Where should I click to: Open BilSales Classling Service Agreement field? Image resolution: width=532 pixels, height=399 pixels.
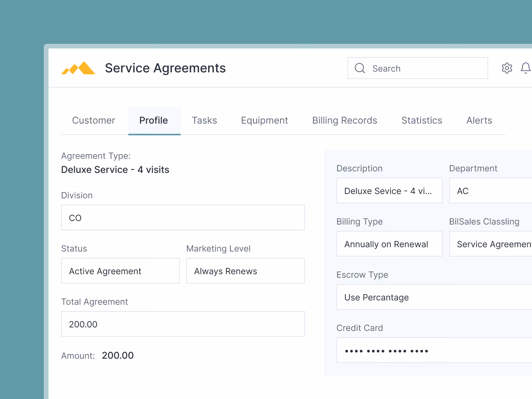[x=491, y=244]
